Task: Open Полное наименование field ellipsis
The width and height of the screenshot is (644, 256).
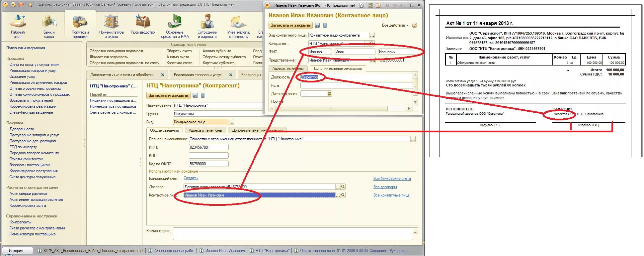Action: coord(413,139)
